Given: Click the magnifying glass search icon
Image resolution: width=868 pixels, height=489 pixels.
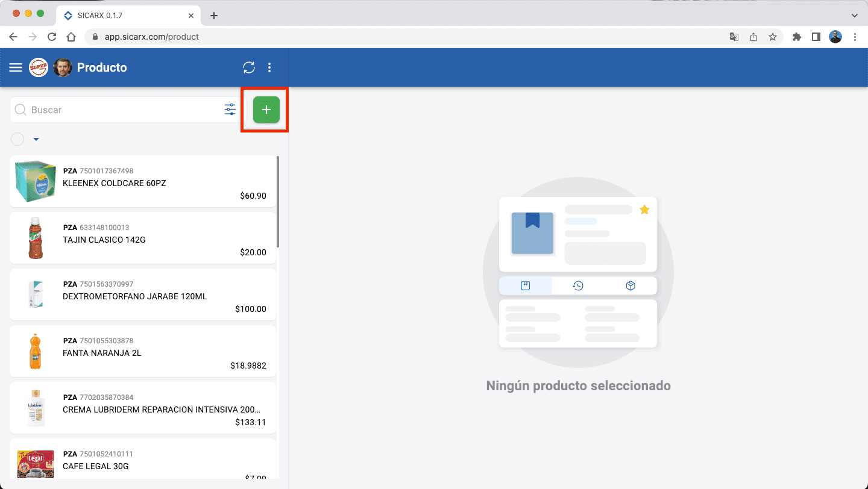Looking at the screenshot, I should click(x=20, y=110).
